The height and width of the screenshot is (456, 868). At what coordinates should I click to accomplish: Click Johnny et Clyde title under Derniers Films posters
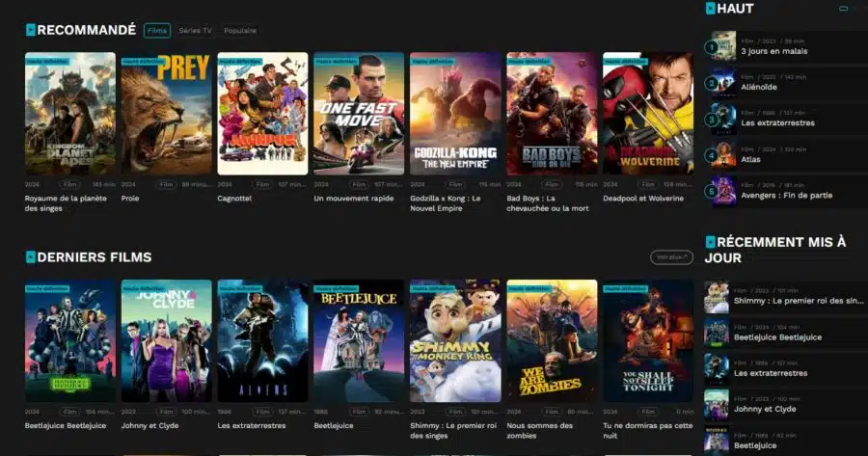[x=150, y=425]
